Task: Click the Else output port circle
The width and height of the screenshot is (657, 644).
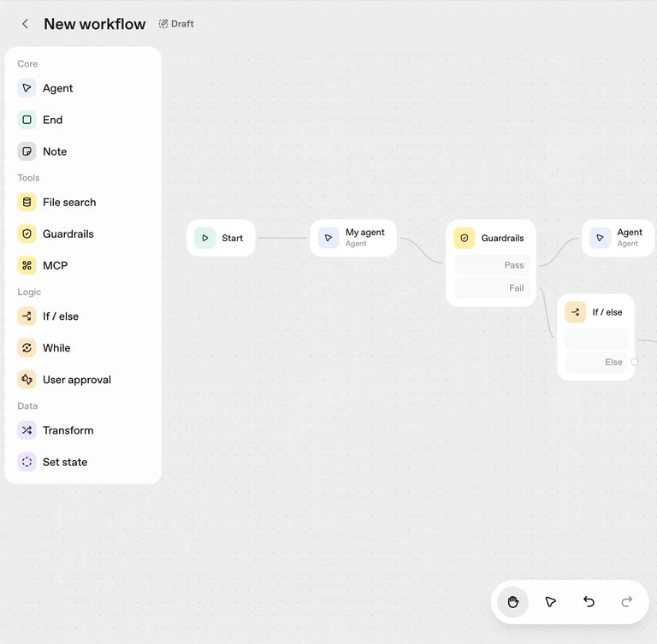Action: point(635,362)
